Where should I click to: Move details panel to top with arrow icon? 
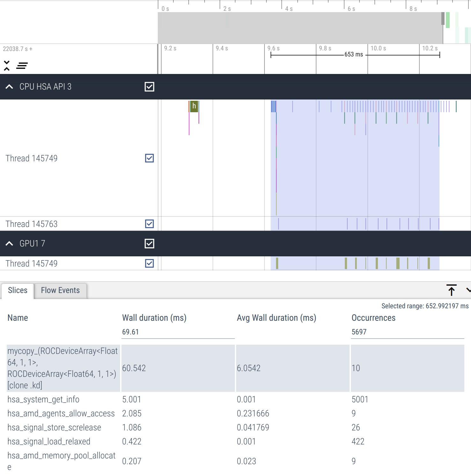451,290
